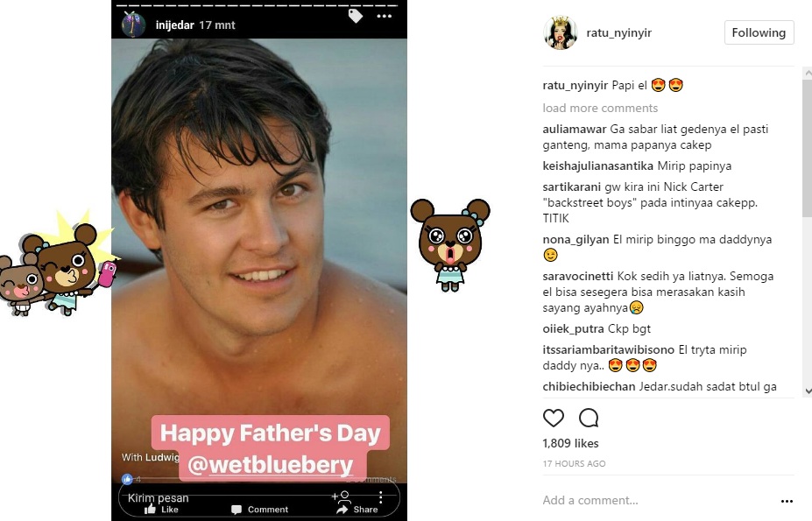Click the tag icon on the story

point(356,16)
